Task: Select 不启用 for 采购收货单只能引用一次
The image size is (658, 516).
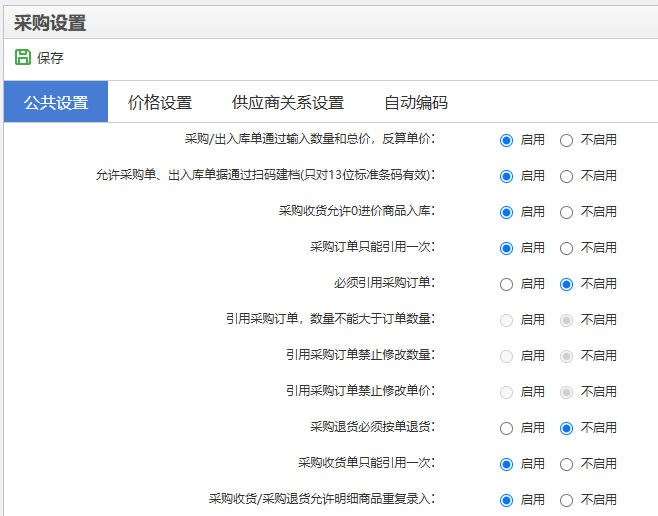Action: click(566, 464)
